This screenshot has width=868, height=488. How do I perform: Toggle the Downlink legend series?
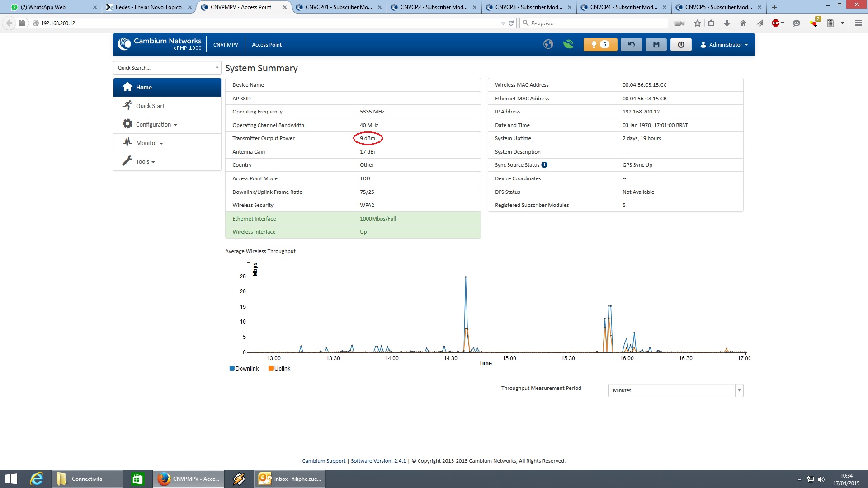[x=244, y=368]
